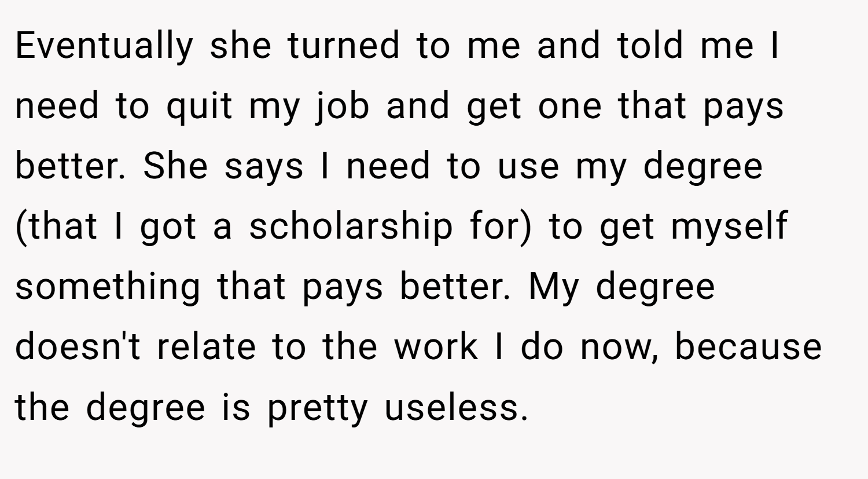The width and height of the screenshot is (868, 479).
Task: Click the word 'scholarship' in the text
Action: 351,226
